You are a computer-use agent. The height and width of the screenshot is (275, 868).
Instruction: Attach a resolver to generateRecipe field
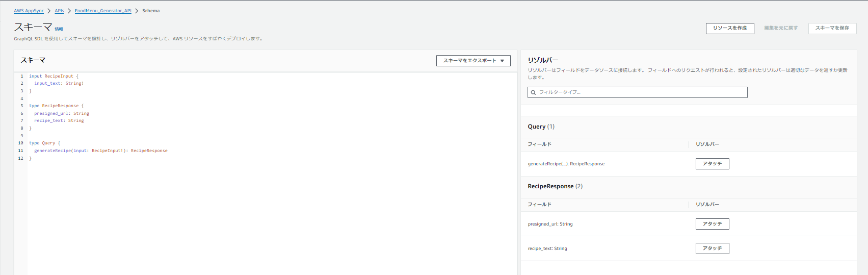(712, 164)
